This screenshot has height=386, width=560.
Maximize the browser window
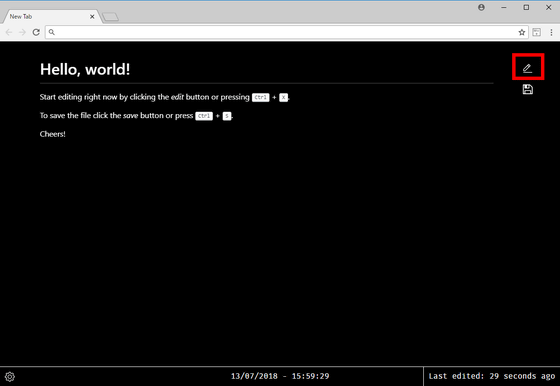(526, 7)
